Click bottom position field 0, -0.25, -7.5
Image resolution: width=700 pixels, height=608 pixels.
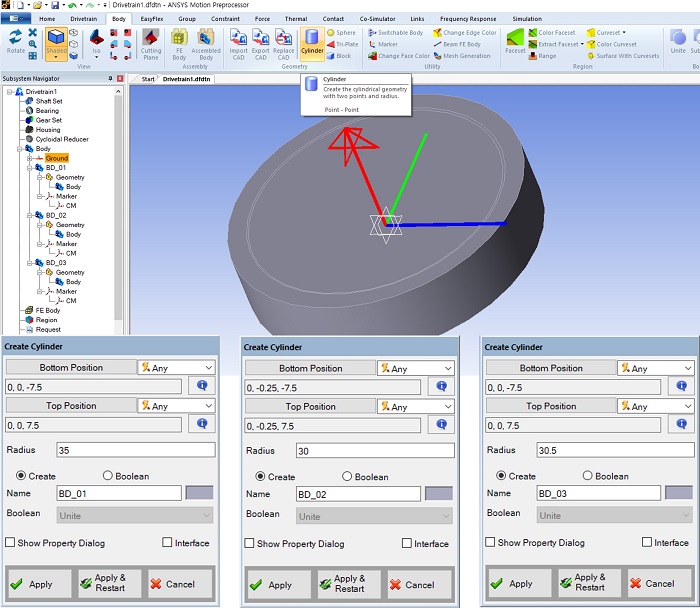[333, 387]
